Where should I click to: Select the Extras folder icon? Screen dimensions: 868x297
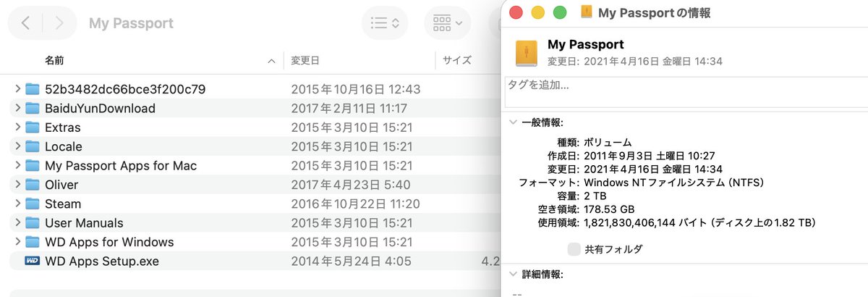click(32, 127)
